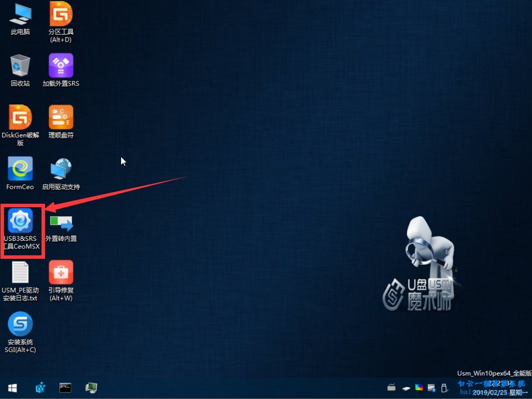Click the keyboard icon in system tray

click(392, 387)
